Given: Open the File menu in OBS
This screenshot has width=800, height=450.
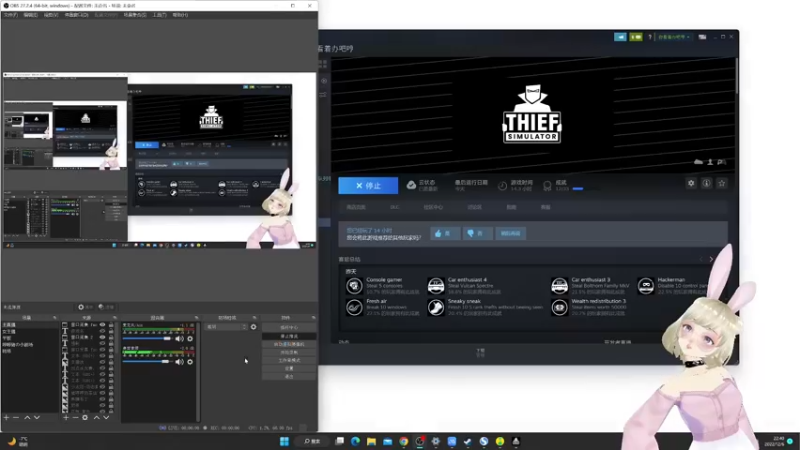Looking at the screenshot, I should point(11,15).
